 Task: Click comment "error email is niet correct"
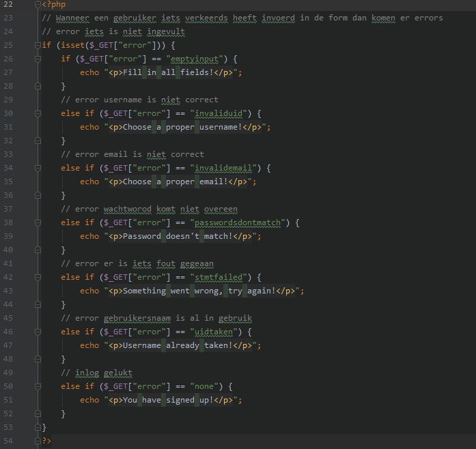pos(132,154)
